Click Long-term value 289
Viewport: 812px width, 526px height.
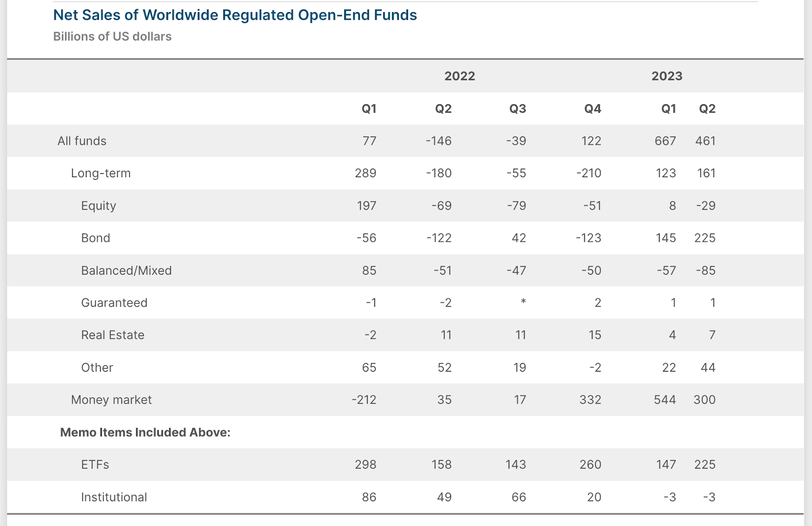coord(365,174)
